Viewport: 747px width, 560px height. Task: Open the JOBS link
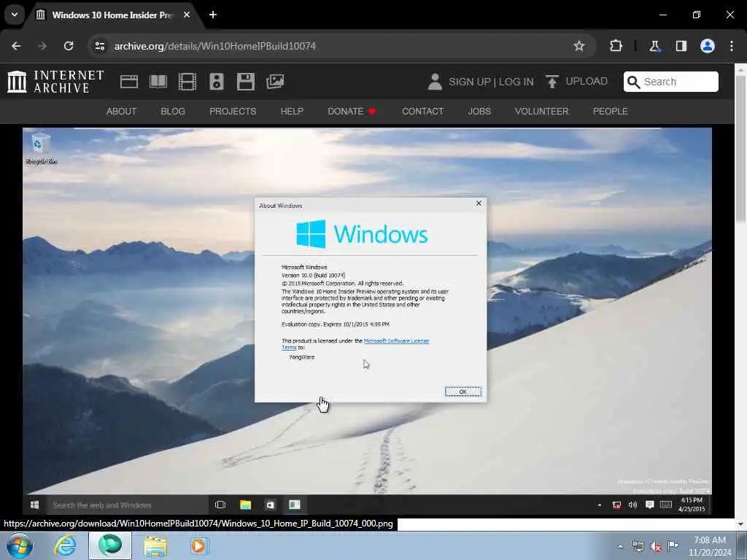pyautogui.click(x=479, y=111)
